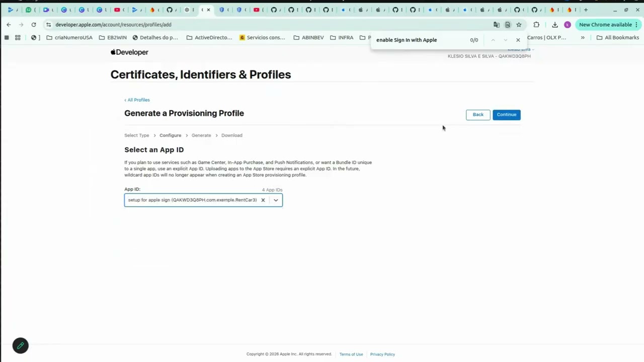Return to All Profiles
Image resolution: width=644 pixels, height=362 pixels.
[x=137, y=100]
